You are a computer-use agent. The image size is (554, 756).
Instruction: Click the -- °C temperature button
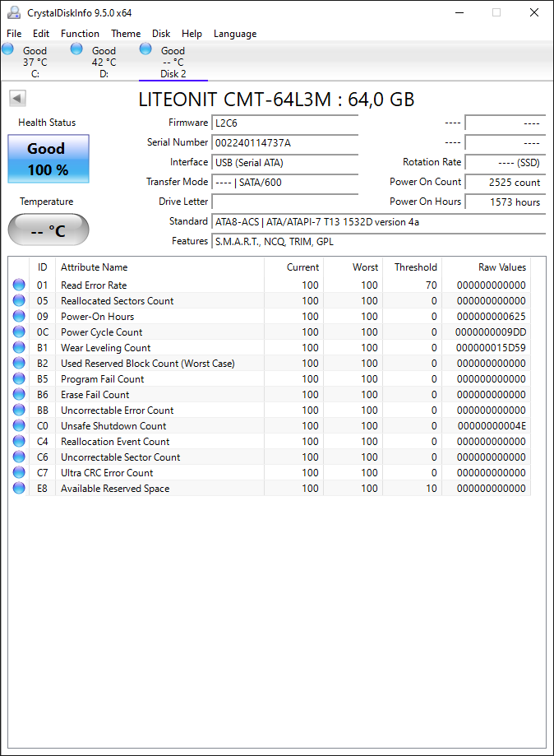[x=48, y=230]
